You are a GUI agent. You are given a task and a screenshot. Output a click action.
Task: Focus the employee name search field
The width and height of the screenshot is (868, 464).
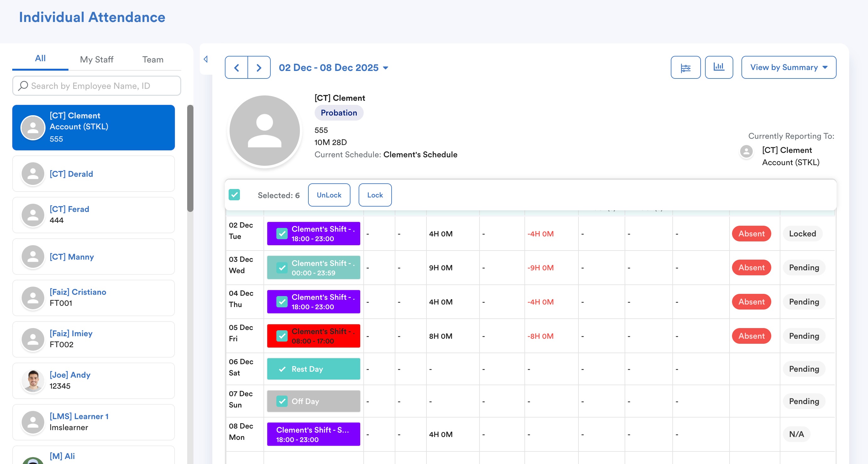[x=101, y=86]
